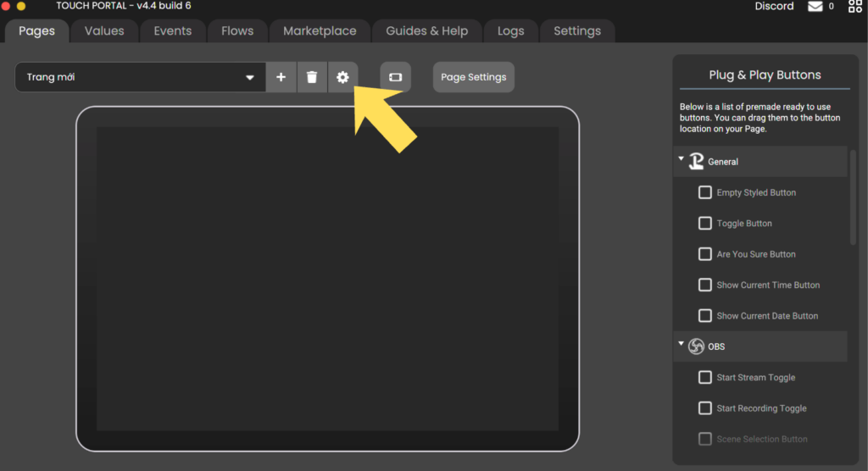868x471 pixels.
Task: Open the mail envelope notifications icon
Action: click(x=815, y=7)
